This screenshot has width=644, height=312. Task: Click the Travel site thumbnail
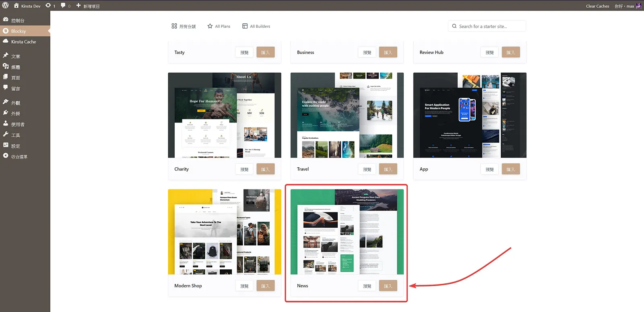point(347,115)
